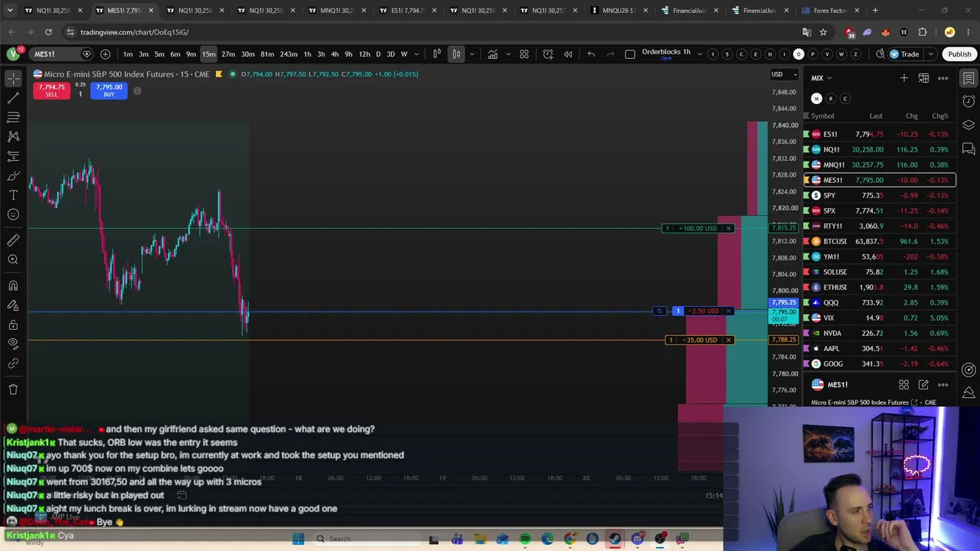Click the drawings link/sync icon

[13, 364]
